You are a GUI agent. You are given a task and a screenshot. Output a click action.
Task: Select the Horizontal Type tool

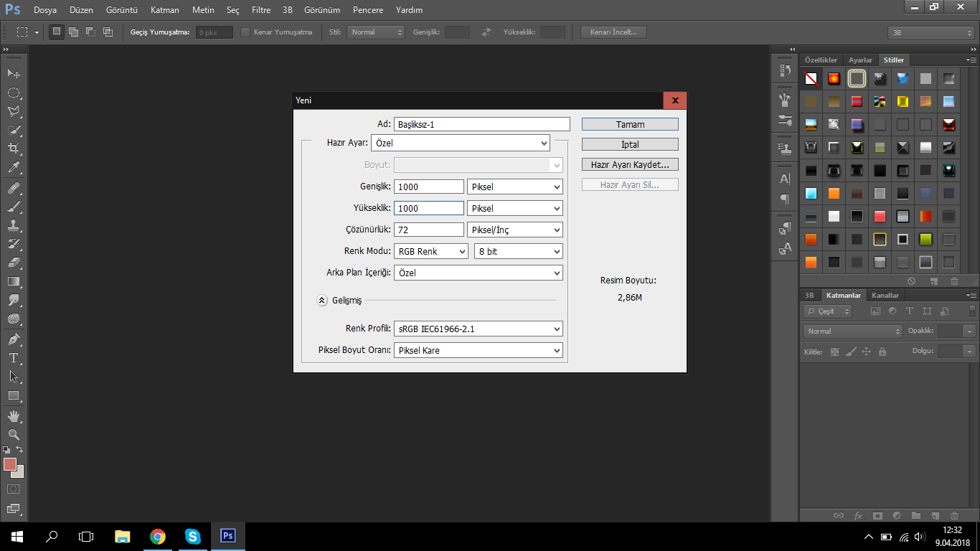(14, 357)
